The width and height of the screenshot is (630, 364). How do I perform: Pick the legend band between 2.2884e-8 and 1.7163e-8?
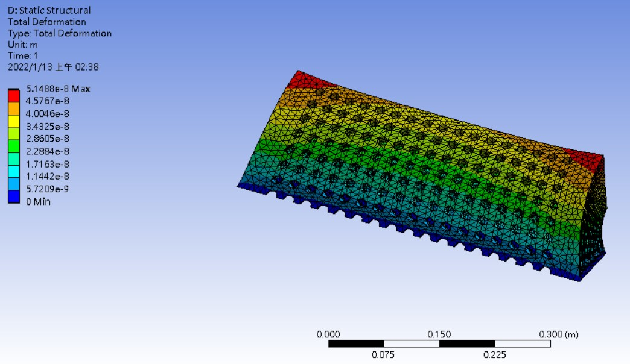14,159
